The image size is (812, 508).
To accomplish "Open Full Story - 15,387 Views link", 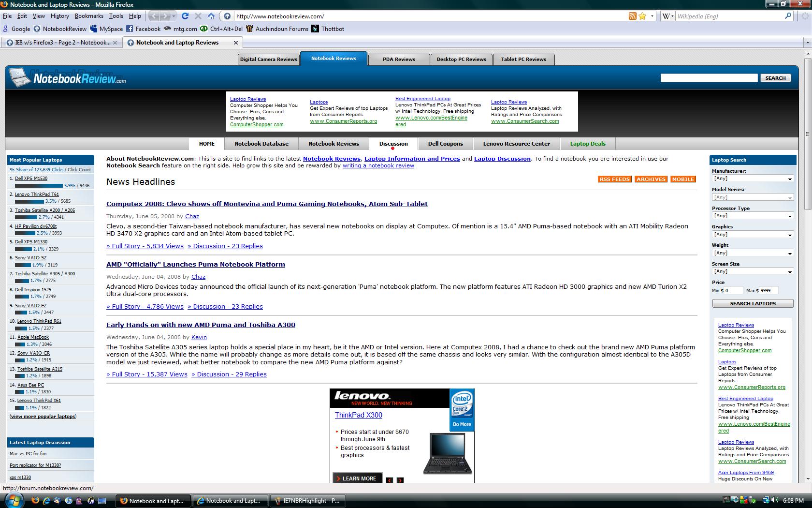I will click(147, 374).
